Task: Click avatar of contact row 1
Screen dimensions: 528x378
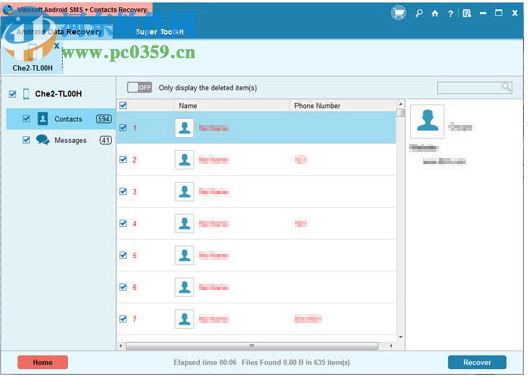Action: click(x=184, y=128)
